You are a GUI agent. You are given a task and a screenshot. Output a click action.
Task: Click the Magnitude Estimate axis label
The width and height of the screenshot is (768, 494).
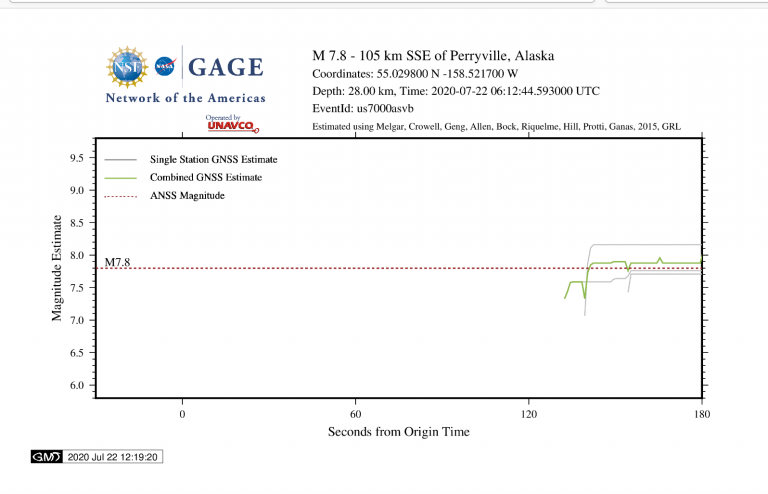pos(57,268)
